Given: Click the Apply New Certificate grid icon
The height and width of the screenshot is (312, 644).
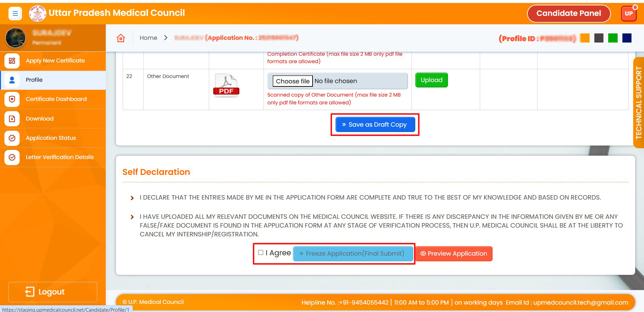Looking at the screenshot, I should click(x=12, y=61).
